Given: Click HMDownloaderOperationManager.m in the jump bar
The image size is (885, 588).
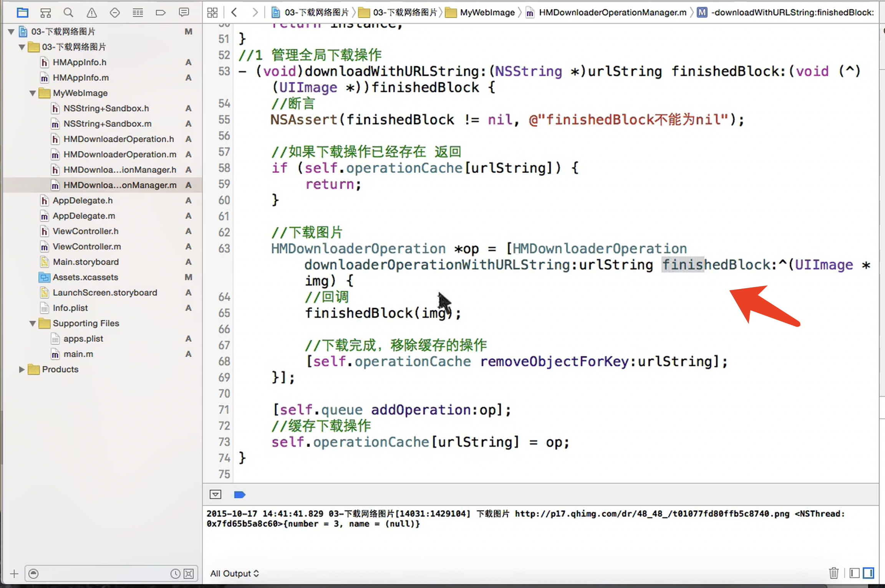Looking at the screenshot, I should coord(612,13).
